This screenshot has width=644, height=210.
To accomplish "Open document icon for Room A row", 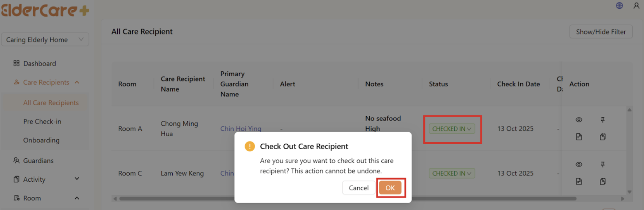I will click(579, 137).
